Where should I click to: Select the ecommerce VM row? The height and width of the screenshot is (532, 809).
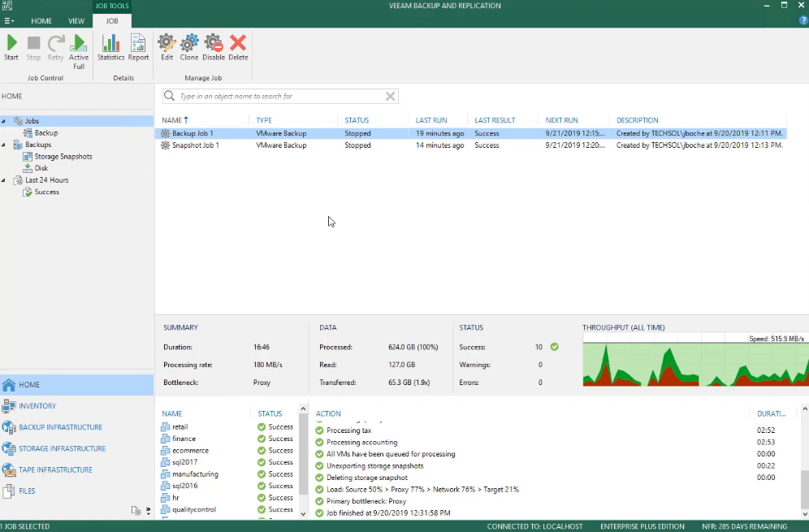pyautogui.click(x=227, y=451)
